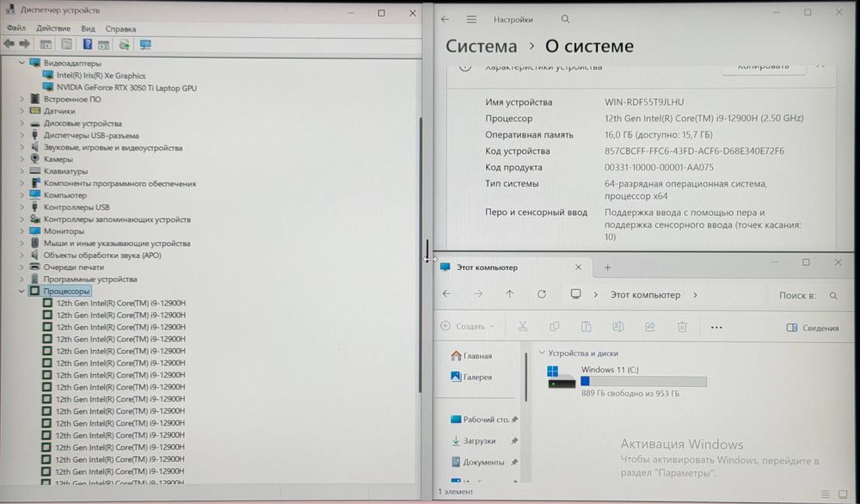
Task: Click the Delete trash icon in Explorer
Action: pos(682,327)
